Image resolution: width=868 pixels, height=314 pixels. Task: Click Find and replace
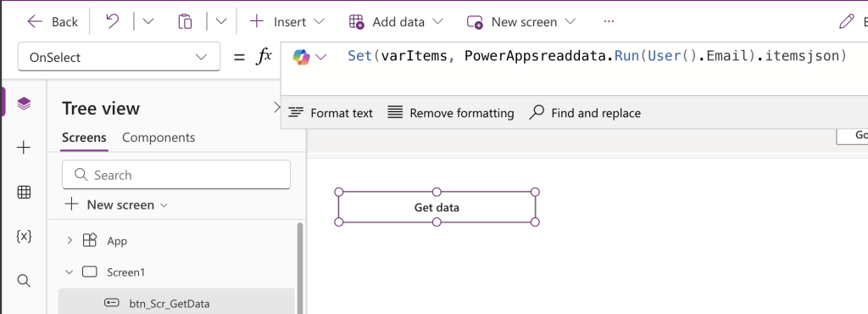(585, 113)
